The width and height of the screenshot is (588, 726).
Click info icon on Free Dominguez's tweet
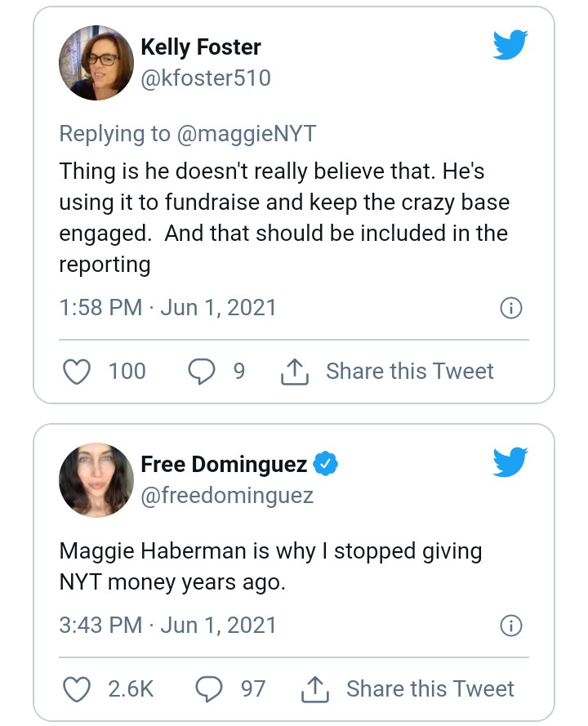click(x=510, y=626)
